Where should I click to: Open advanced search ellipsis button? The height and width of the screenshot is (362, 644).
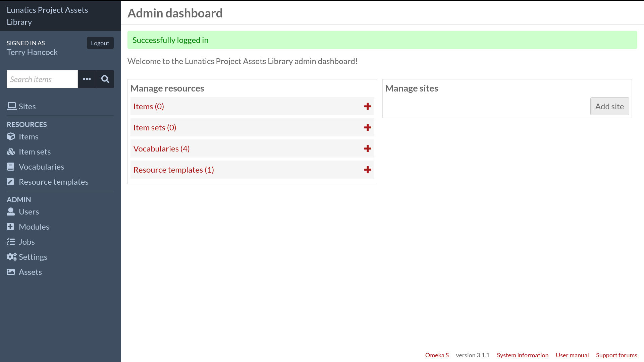[87, 79]
